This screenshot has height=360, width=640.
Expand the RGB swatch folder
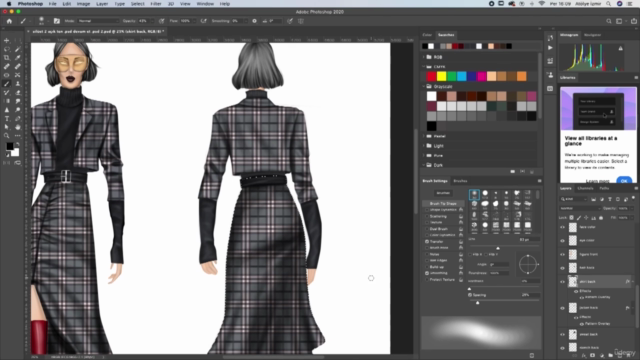(424, 57)
